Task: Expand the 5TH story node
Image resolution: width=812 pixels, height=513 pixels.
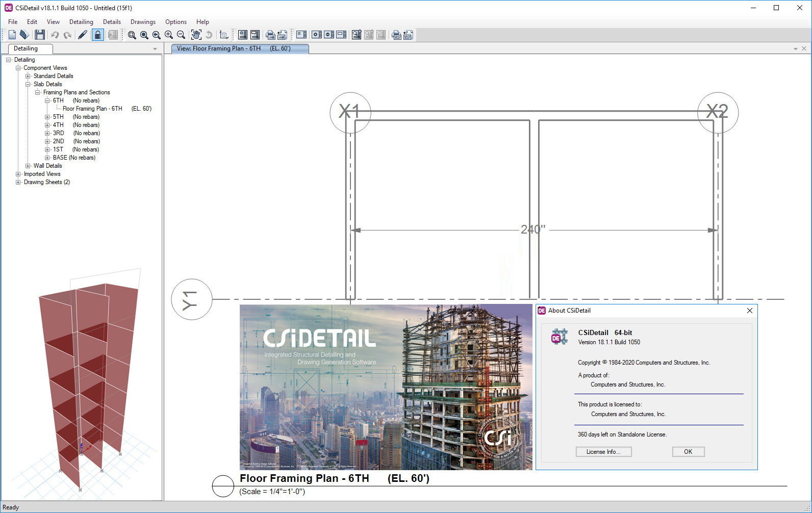Action: [x=47, y=117]
